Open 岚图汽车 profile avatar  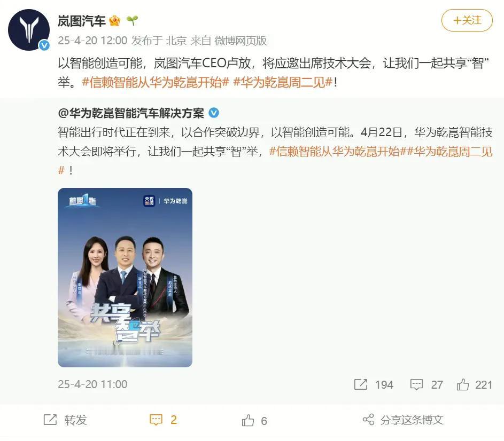[29, 30]
